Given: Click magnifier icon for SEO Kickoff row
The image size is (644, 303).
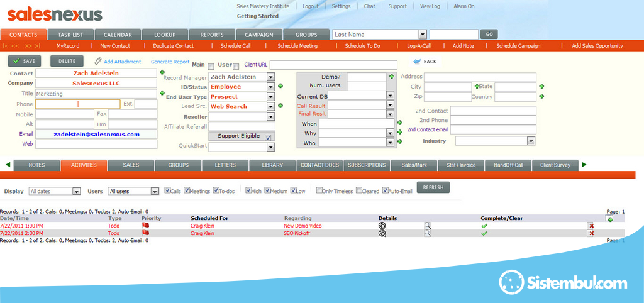Looking at the screenshot, I should pos(428,233).
